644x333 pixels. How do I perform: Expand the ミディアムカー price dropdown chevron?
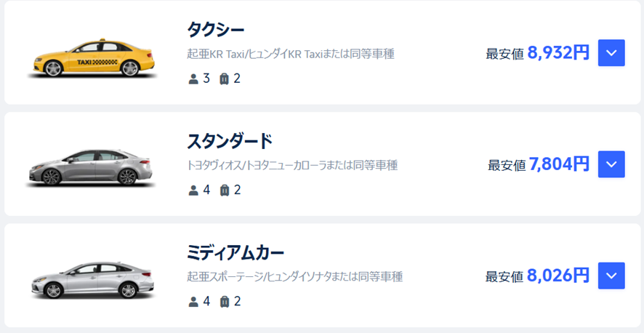pyautogui.click(x=611, y=276)
